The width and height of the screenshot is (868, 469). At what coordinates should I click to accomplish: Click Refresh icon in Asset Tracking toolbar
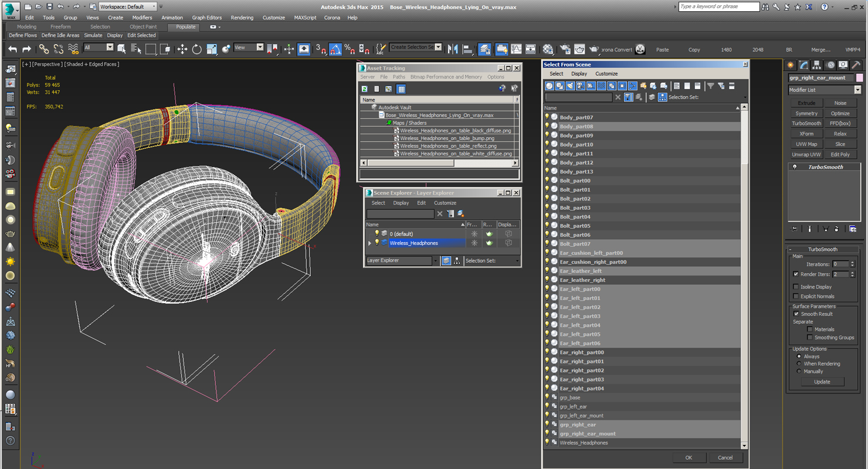coord(364,89)
